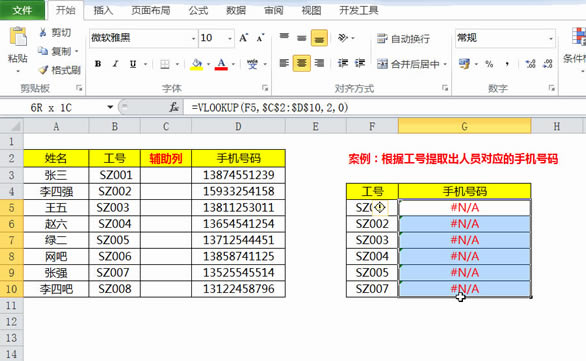Screen dimensions: 586x361
Task: Open the borders button
Action: coord(165,64)
